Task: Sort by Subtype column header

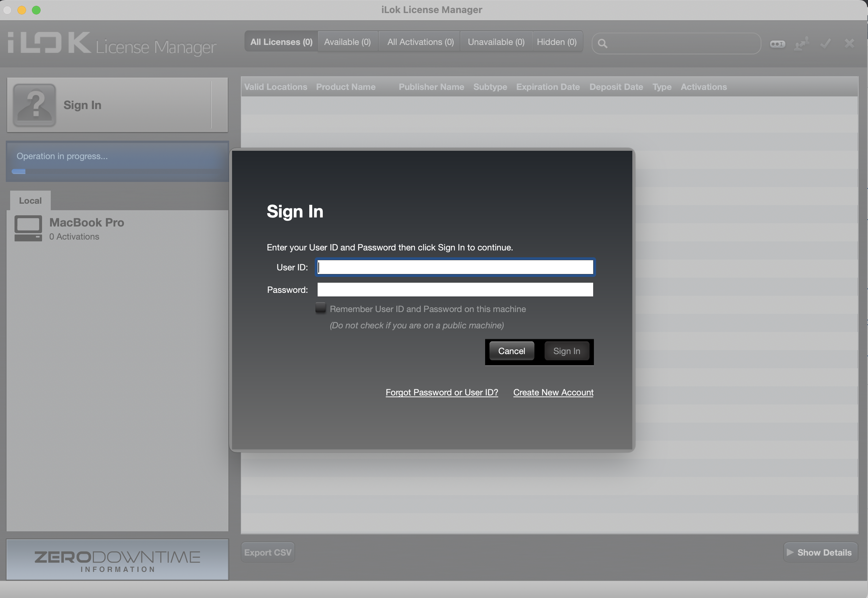Action: 490,87
